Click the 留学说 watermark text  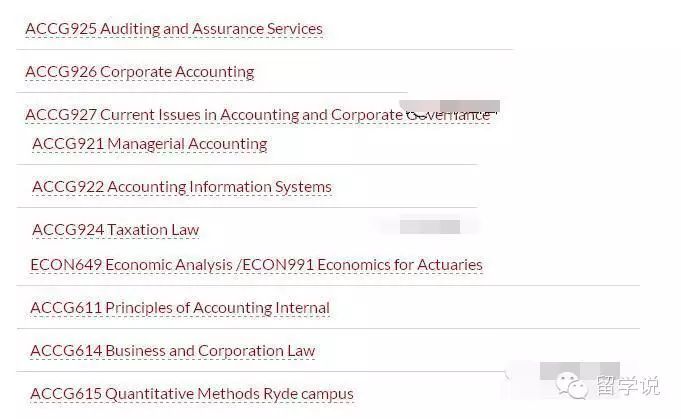click(628, 386)
